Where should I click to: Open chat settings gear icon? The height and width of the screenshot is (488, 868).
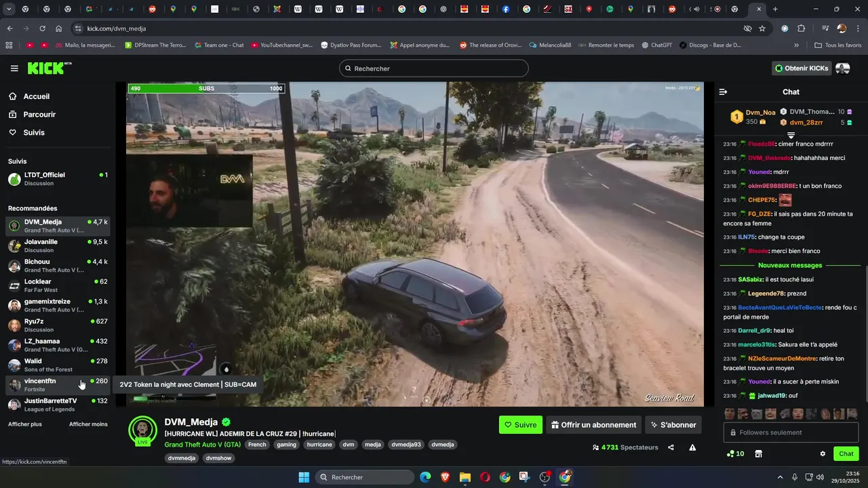coord(823,453)
